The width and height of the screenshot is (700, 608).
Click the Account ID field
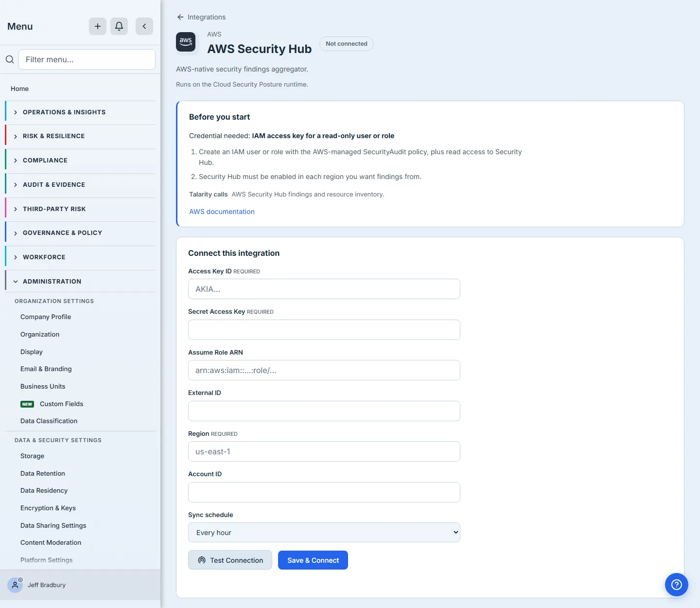coord(324,492)
